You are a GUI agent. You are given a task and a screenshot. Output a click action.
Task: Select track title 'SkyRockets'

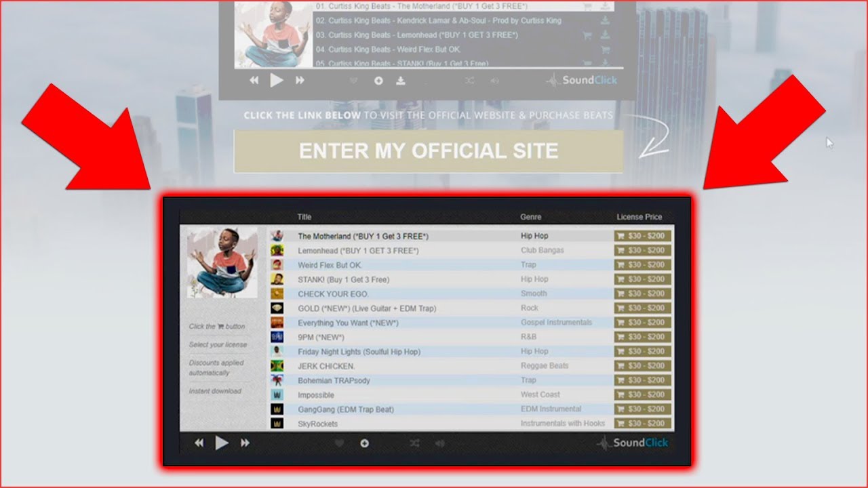click(x=317, y=424)
